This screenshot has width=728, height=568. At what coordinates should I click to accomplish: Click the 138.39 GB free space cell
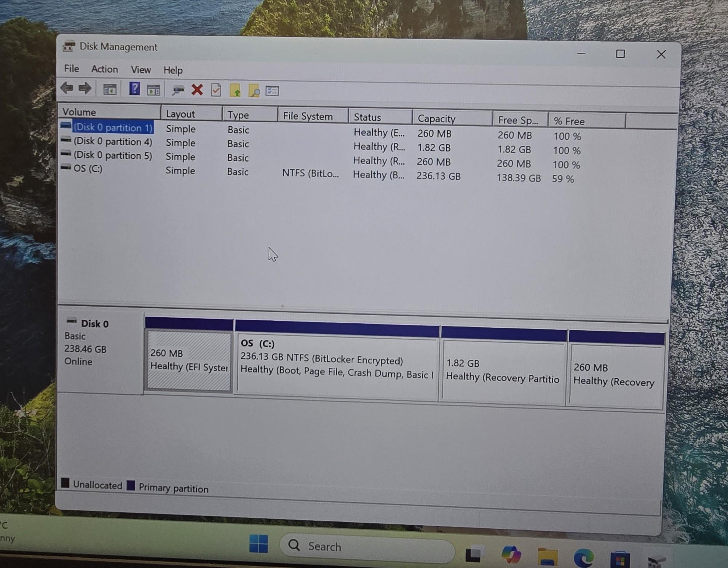click(519, 178)
